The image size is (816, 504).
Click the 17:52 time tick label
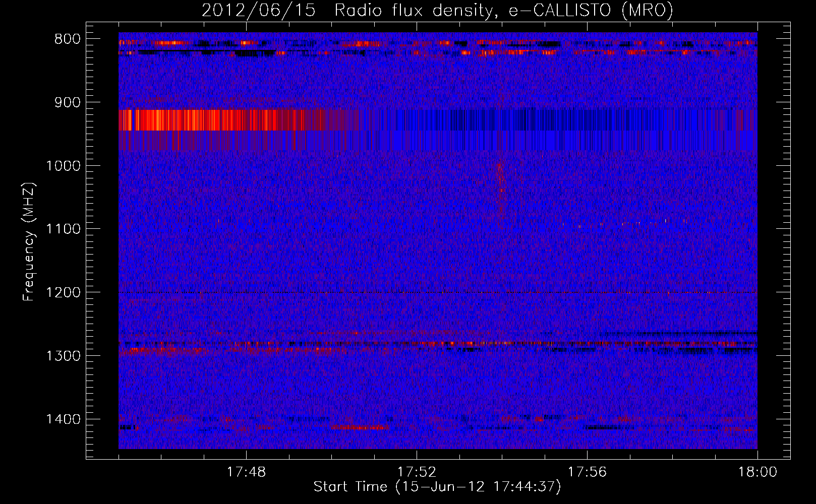point(417,472)
